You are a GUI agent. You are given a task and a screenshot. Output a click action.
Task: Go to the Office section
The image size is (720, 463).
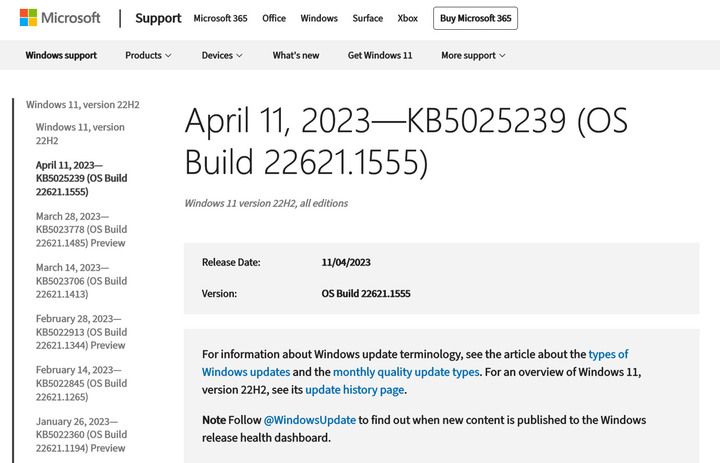pyautogui.click(x=274, y=18)
